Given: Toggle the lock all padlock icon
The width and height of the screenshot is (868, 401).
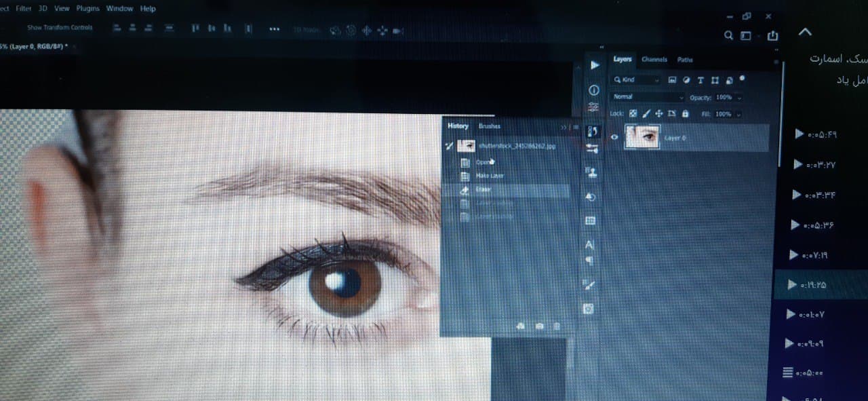Looking at the screenshot, I should 684,114.
